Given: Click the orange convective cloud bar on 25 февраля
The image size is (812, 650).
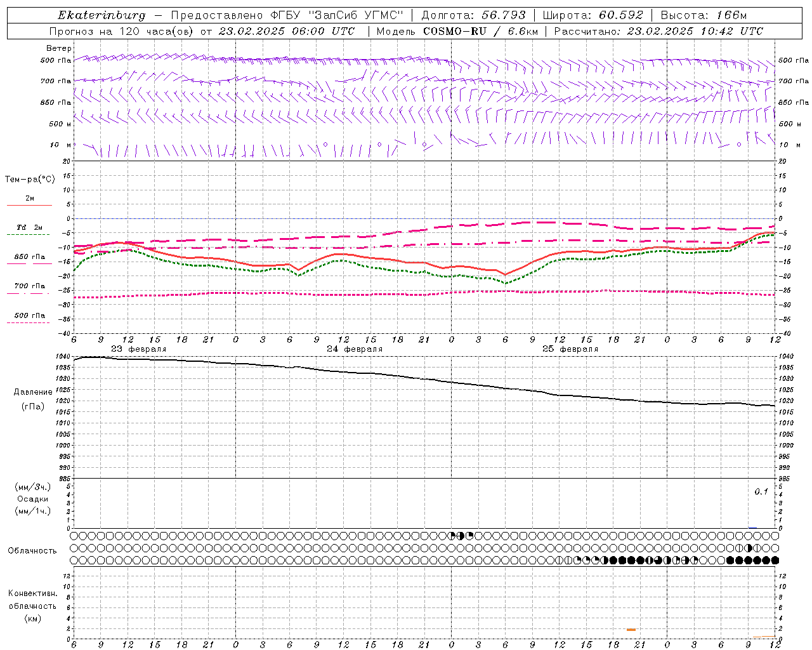Looking at the screenshot, I should coord(631,630).
